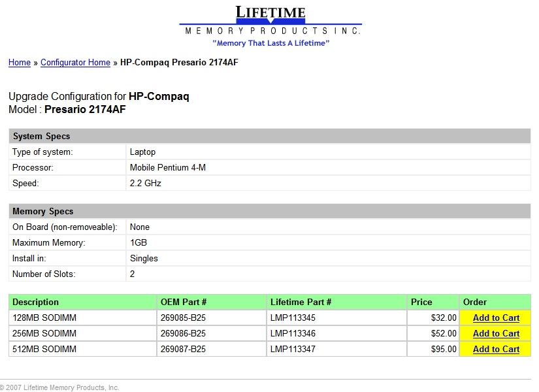Click the System Specs section header
The width and height of the screenshot is (539, 392).
coord(269,136)
